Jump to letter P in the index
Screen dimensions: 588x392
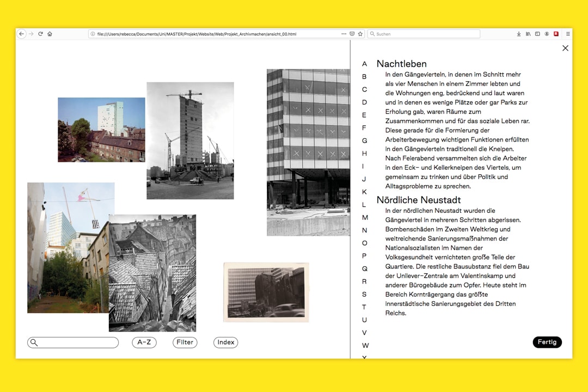364,256
